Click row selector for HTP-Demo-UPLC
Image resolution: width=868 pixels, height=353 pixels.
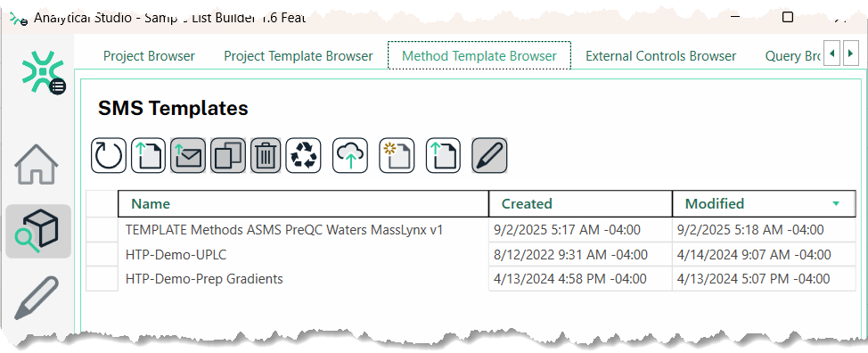coord(102,255)
